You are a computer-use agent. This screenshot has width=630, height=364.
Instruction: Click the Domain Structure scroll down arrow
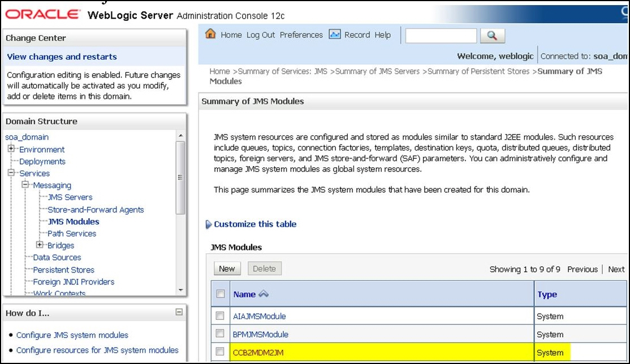pos(181,289)
